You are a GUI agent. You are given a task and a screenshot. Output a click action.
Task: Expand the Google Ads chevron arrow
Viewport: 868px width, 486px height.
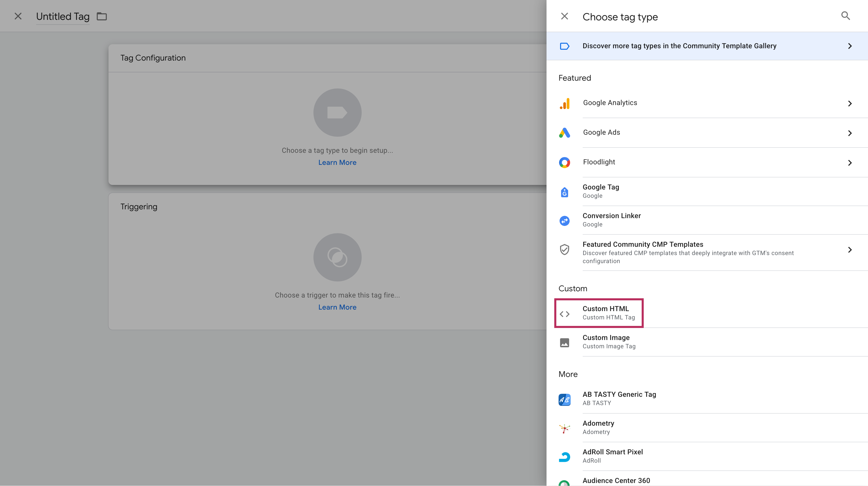849,133
